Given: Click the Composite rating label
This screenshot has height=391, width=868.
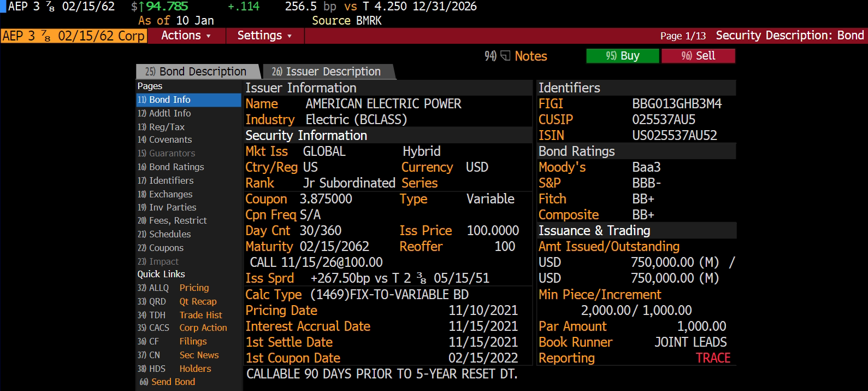Looking at the screenshot, I should pos(569,214).
